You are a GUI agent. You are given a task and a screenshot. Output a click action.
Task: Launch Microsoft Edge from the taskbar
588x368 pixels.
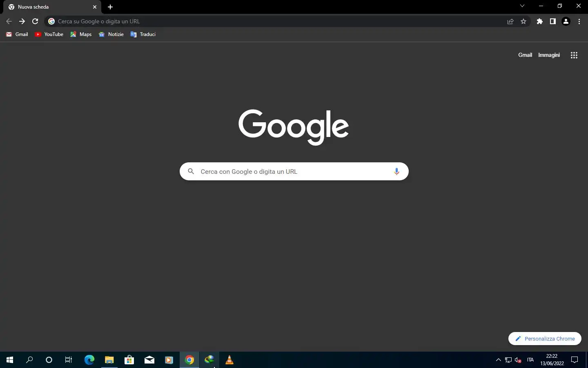[89, 360]
